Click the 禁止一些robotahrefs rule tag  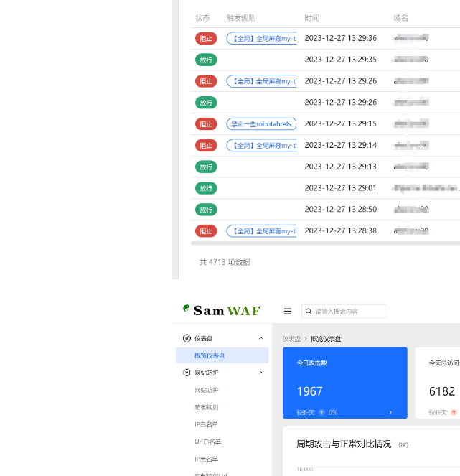(261, 124)
